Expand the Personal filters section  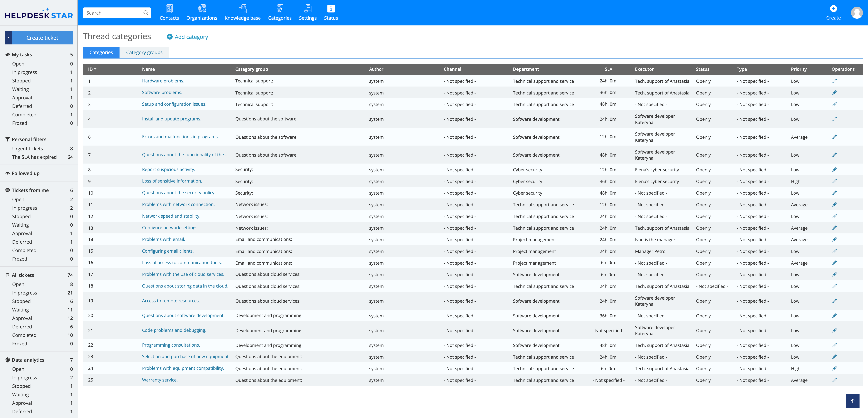29,139
